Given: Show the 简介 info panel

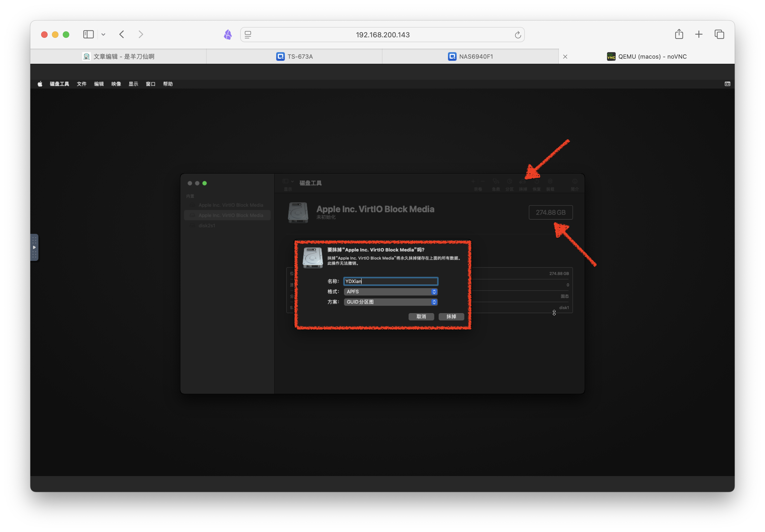Looking at the screenshot, I should click(575, 184).
